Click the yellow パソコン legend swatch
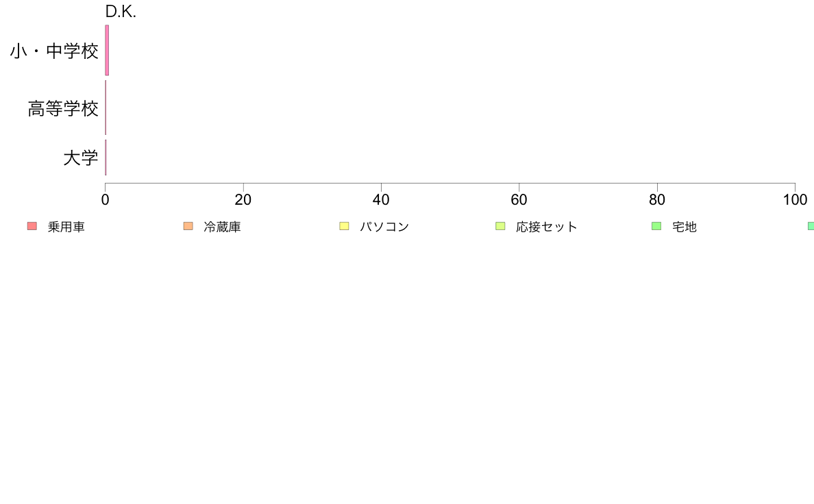 [344, 226]
